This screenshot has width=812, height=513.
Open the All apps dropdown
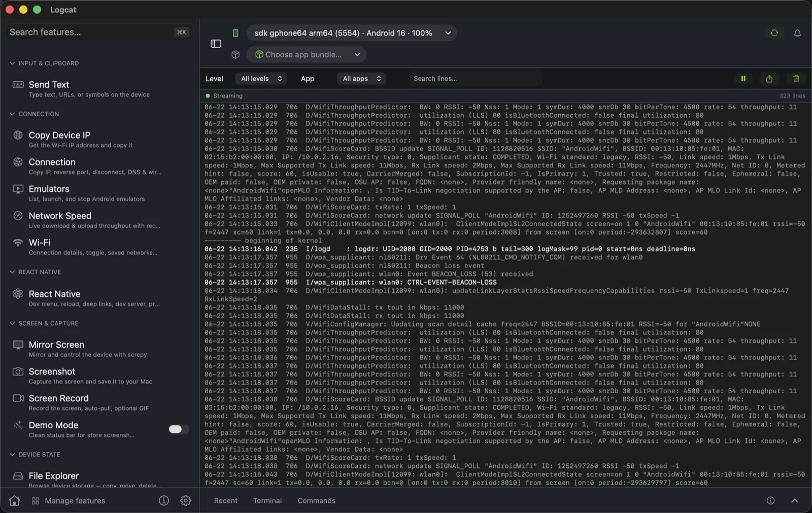361,79
